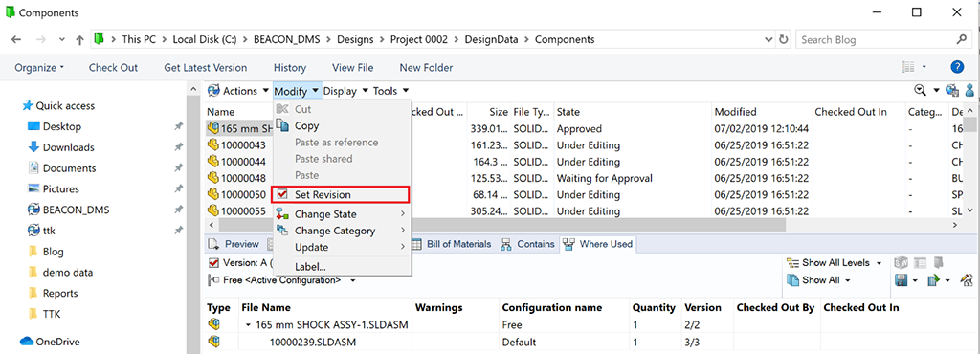Screen dimensions: 980x354
Task: Select file 10000055 in the list
Action: 243,211
